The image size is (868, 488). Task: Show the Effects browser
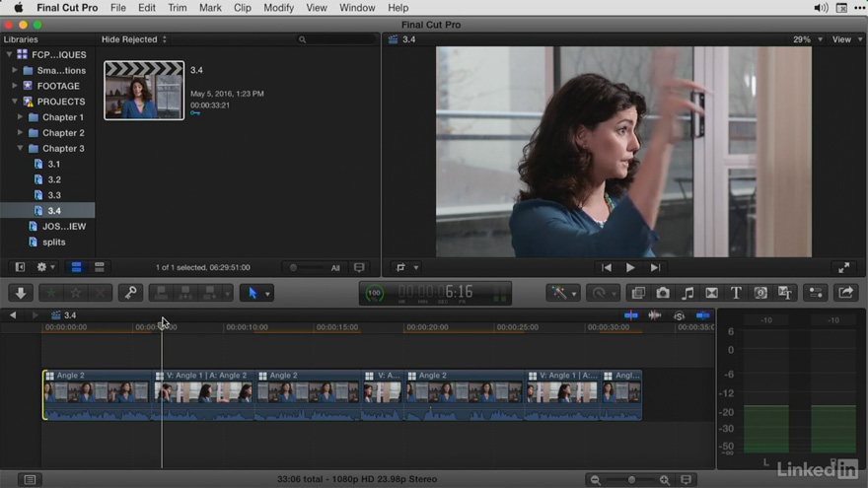(638, 293)
